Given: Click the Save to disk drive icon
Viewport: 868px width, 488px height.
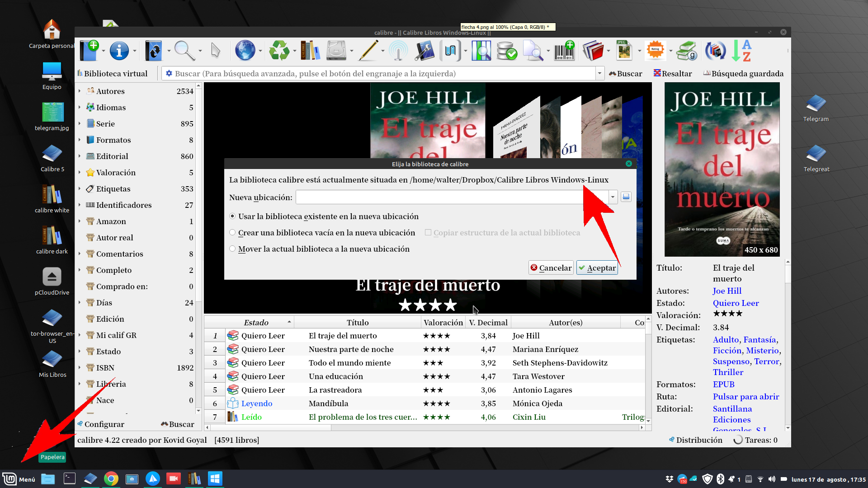Looking at the screenshot, I should 336,51.
